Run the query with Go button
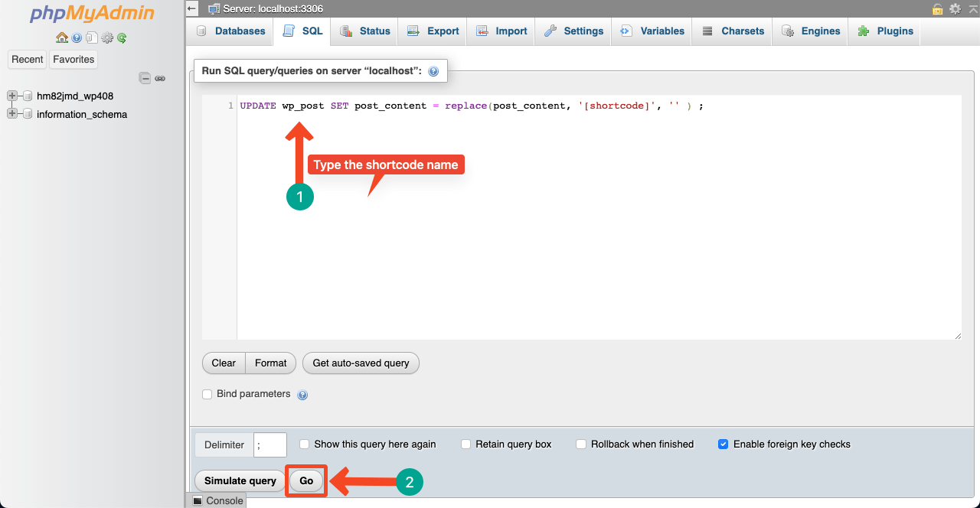 point(306,480)
